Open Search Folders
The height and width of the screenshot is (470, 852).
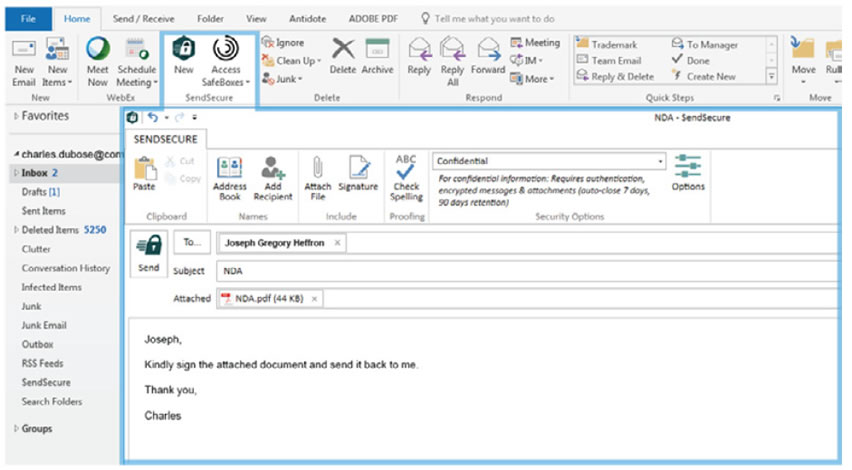click(x=52, y=401)
